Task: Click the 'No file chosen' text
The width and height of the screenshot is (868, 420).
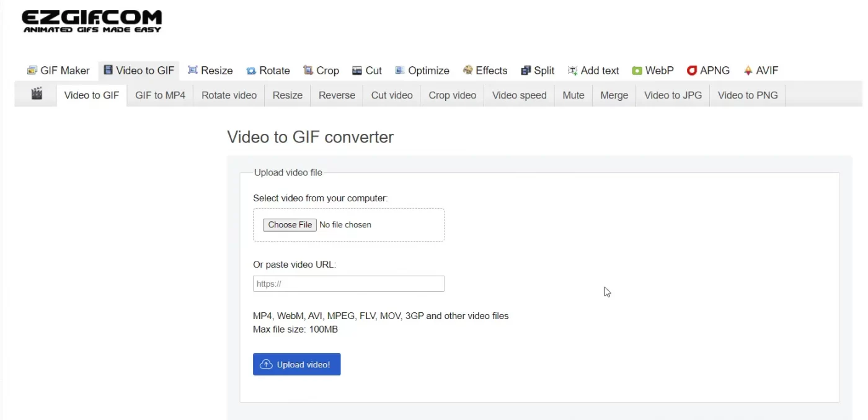Action: pyautogui.click(x=345, y=225)
